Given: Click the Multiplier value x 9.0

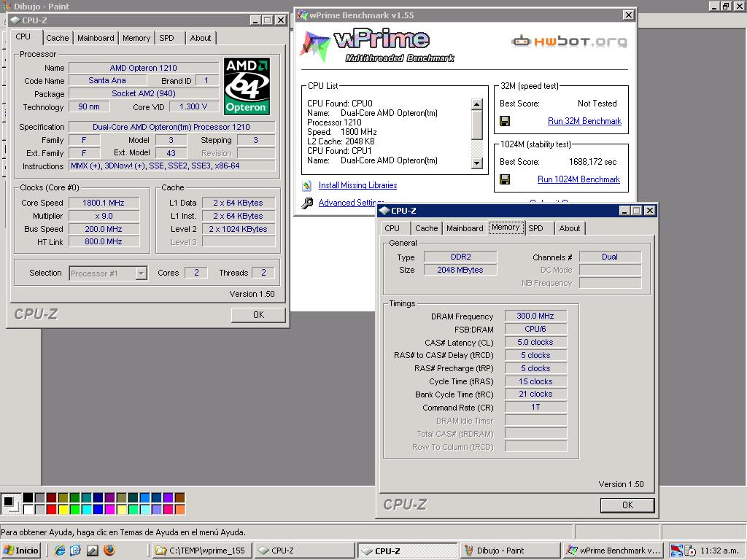Looking at the screenshot, I should pyautogui.click(x=104, y=216).
